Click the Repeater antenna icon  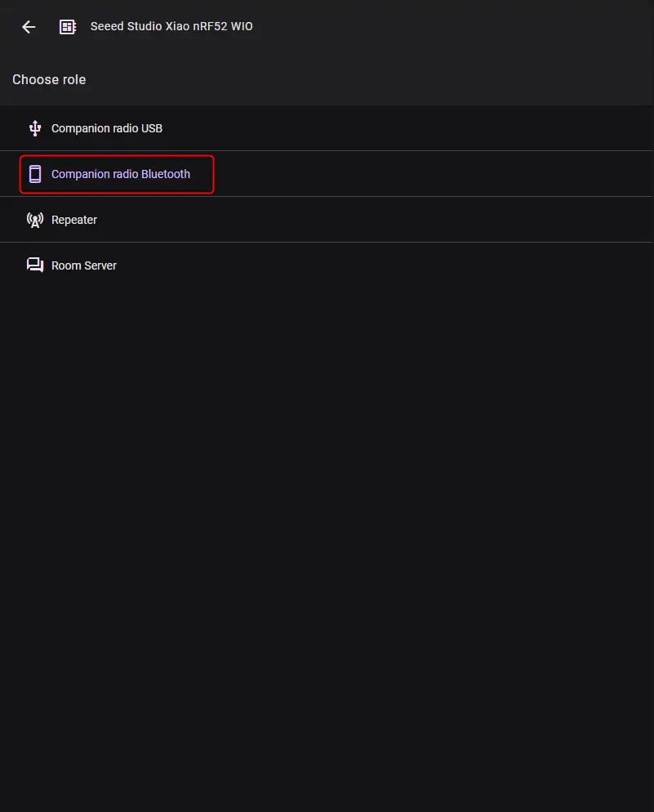click(35, 220)
